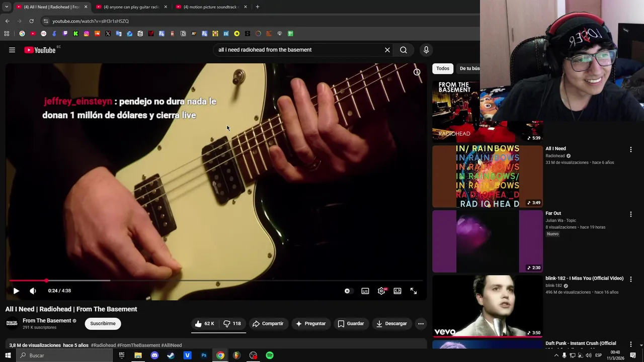The width and height of the screenshot is (644, 362).
Task: Play the paused video
Action: pyautogui.click(x=16, y=291)
